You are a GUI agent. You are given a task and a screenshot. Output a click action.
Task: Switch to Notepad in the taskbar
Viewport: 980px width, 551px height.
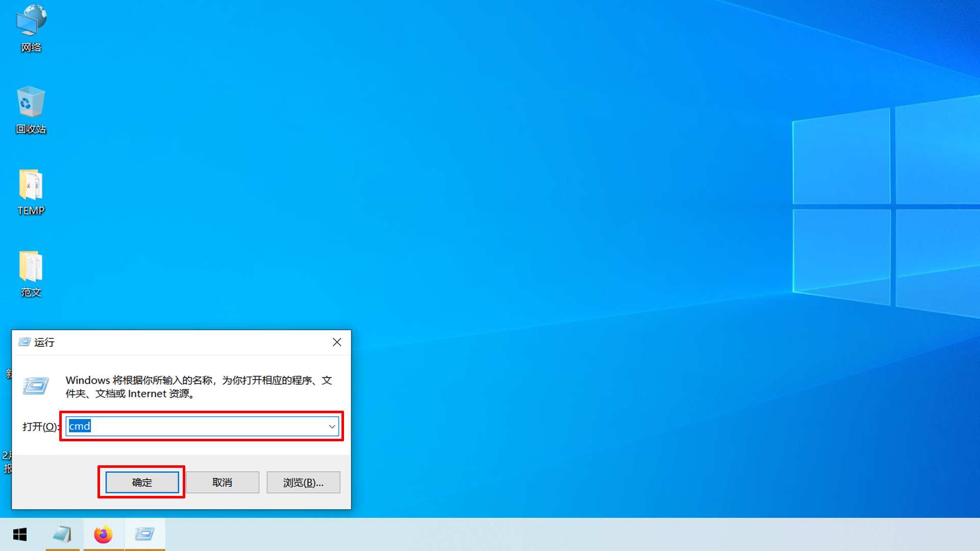62,534
